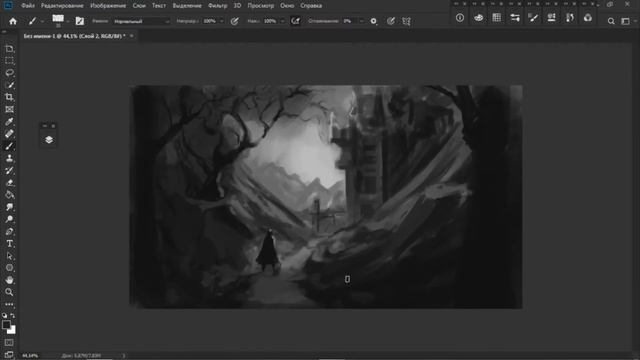The image size is (640, 360).
Task: Select the Zoom tool in toolbox
Action: coord(9,292)
